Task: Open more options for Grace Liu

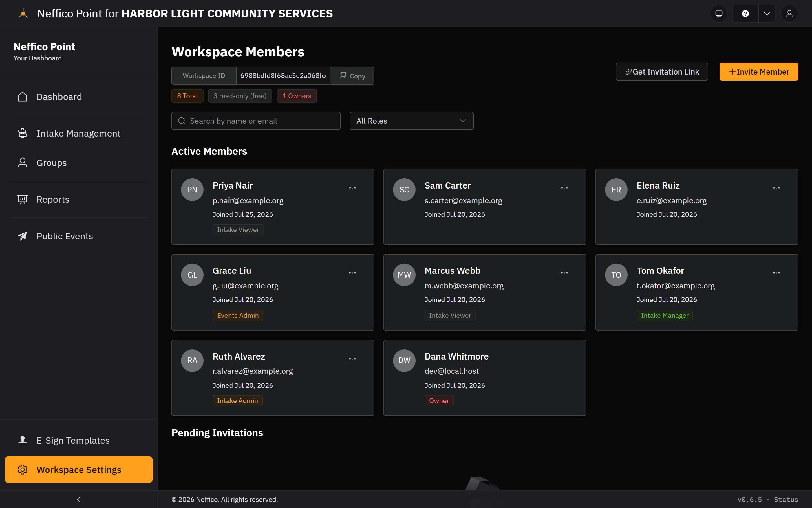Action: click(352, 273)
